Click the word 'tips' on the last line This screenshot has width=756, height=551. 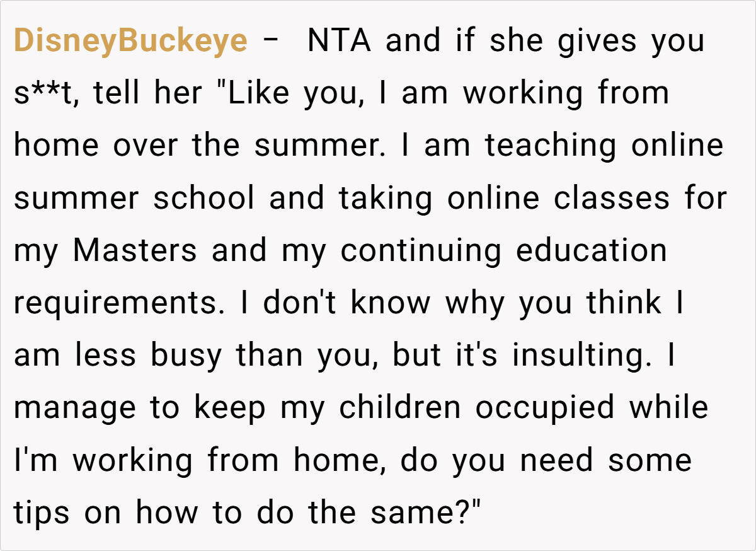point(42,512)
